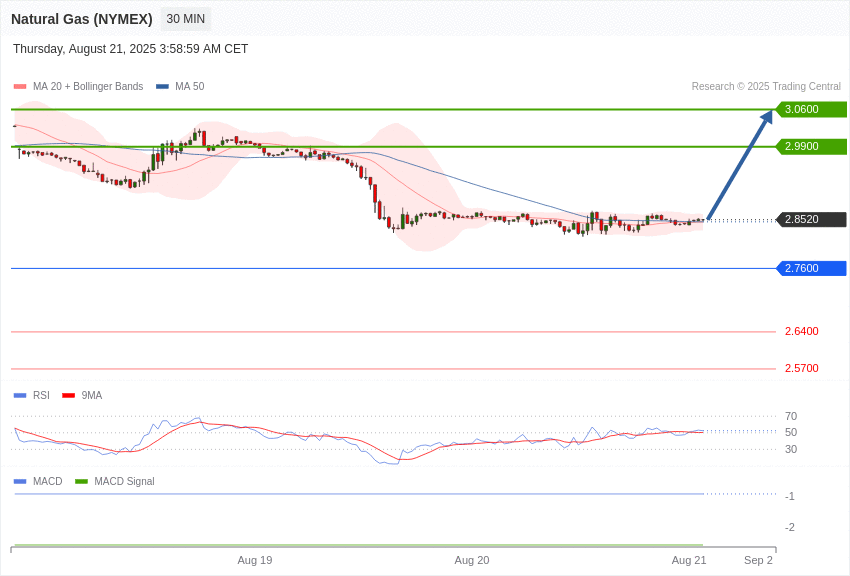Click the MACD legend label
The width and height of the screenshot is (850, 576).
point(48,481)
